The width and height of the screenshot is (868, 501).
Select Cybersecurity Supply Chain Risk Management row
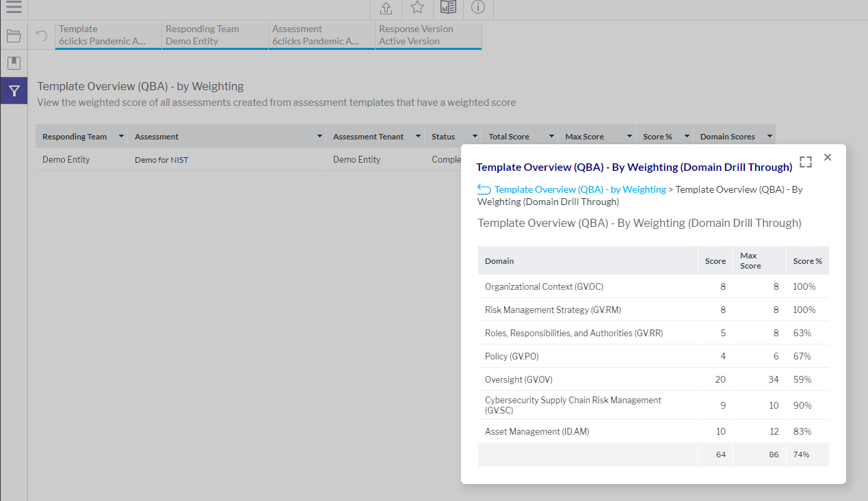pyautogui.click(x=653, y=405)
